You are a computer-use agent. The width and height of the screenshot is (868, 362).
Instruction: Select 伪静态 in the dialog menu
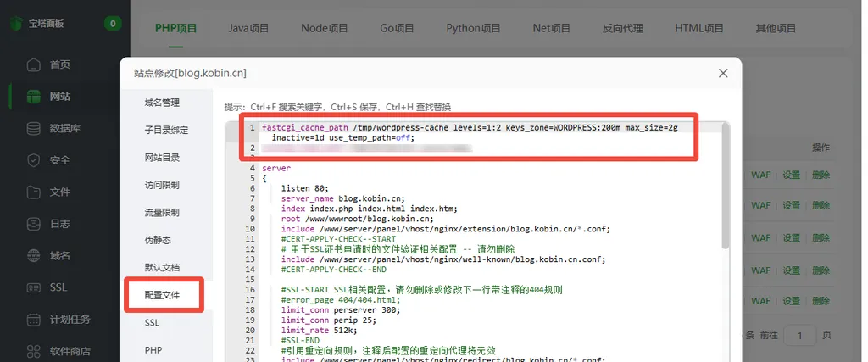click(x=158, y=240)
